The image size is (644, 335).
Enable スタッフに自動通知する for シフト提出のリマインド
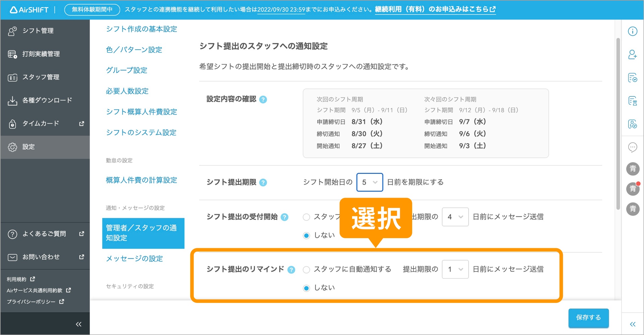306,269
